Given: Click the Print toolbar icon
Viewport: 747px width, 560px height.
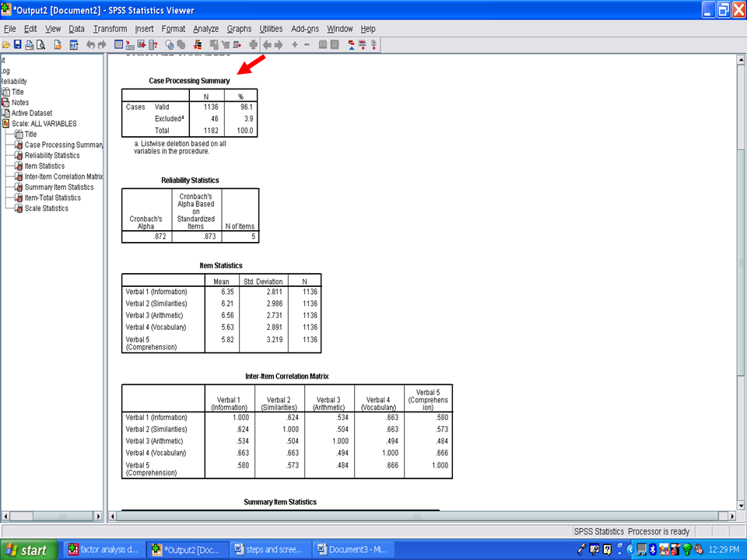Looking at the screenshot, I should [29, 45].
